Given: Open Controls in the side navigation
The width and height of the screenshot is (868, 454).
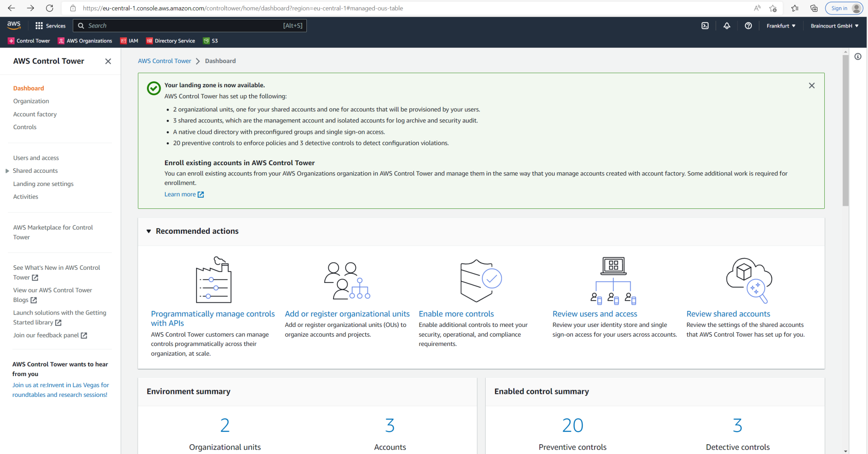Looking at the screenshot, I should (x=25, y=127).
